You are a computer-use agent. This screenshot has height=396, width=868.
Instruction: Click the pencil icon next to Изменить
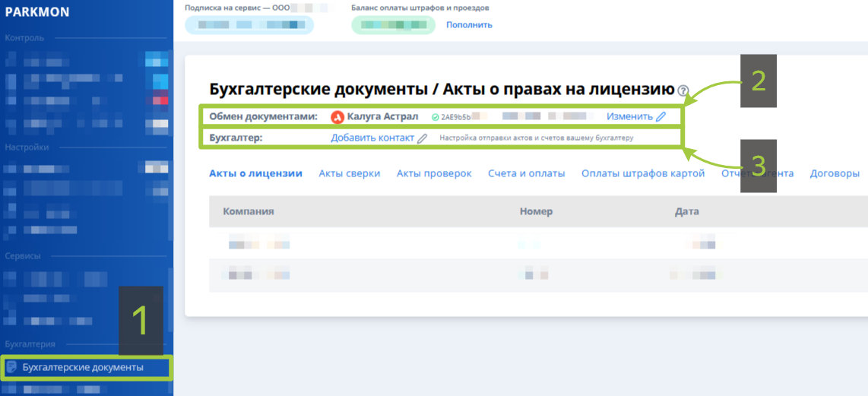coord(661,117)
